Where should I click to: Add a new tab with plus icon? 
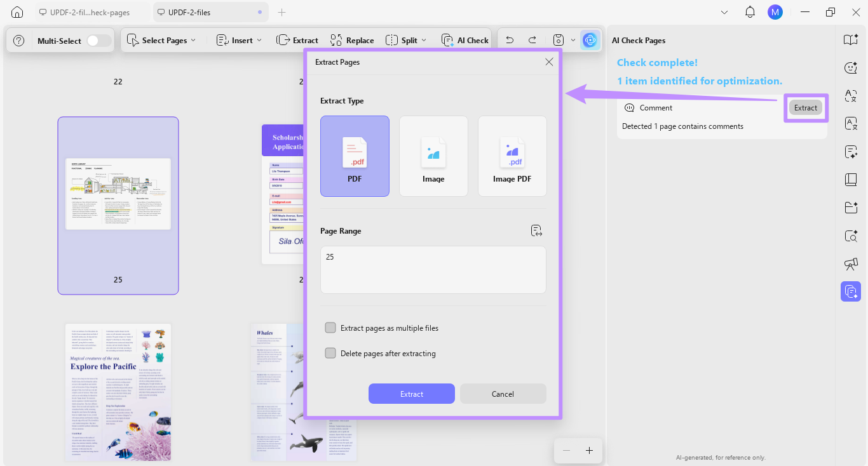(282, 12)
